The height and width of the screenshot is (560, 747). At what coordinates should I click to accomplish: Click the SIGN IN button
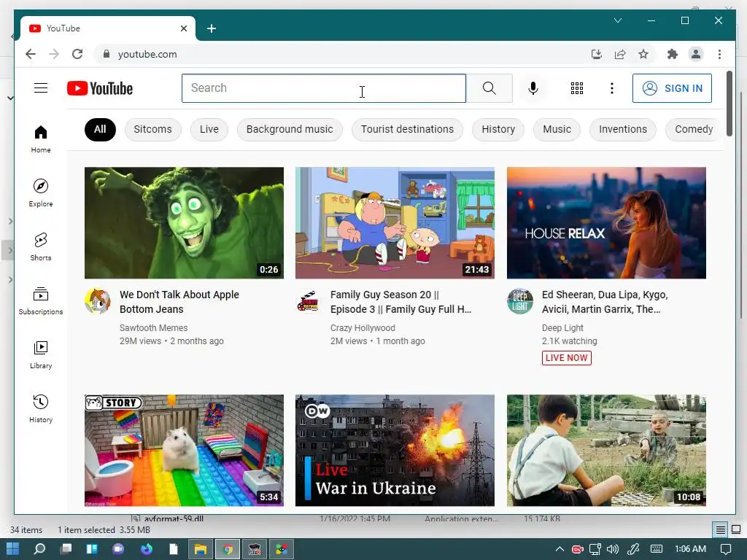(x=672, y=88)
